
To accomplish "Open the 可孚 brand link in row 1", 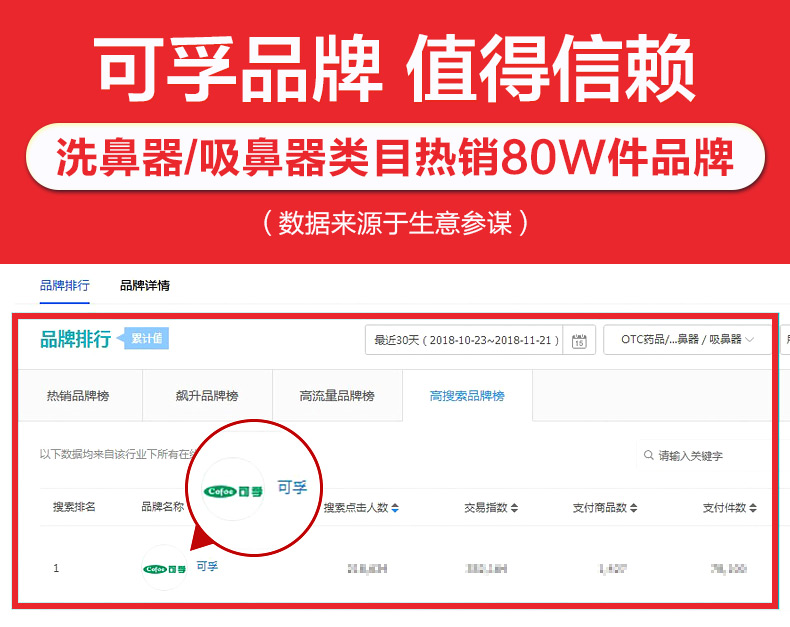I will (207, 567).
